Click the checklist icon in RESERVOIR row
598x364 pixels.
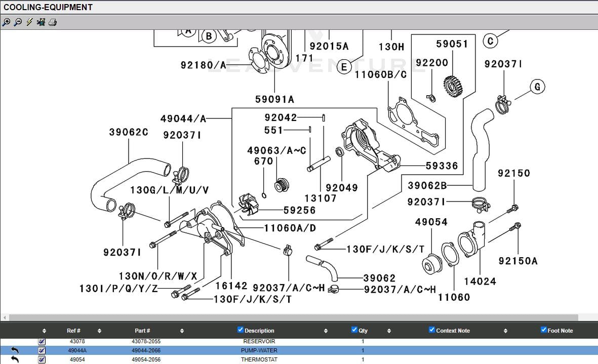point(42,342)
